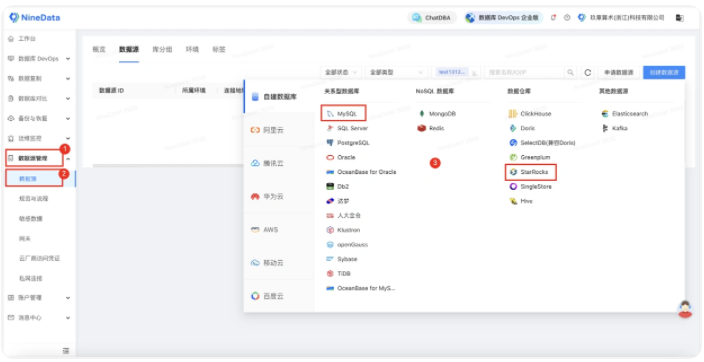The width and height of the screenshot is (704, 362).
Task: Choose TiDB database type
Action: coord(339,274)
